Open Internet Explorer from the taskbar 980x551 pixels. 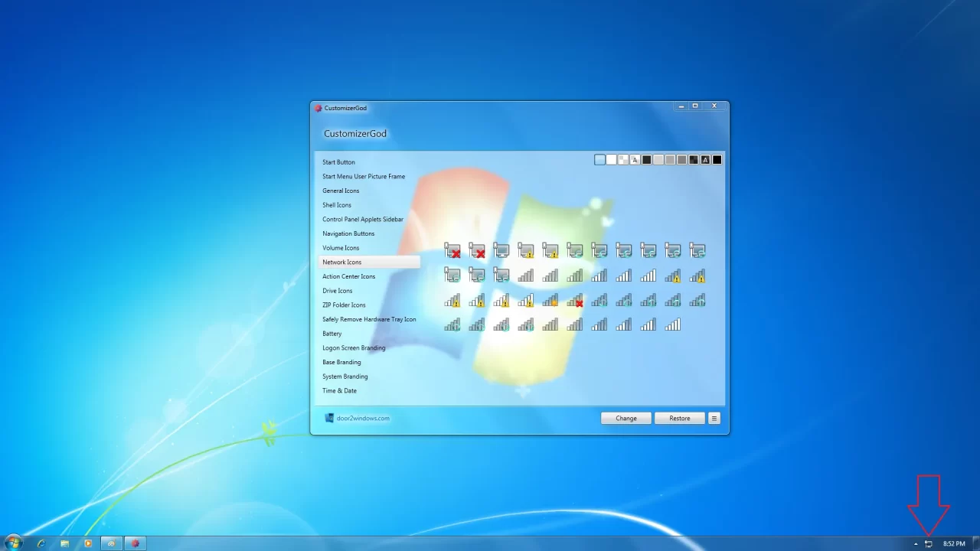tap(41, 543)
